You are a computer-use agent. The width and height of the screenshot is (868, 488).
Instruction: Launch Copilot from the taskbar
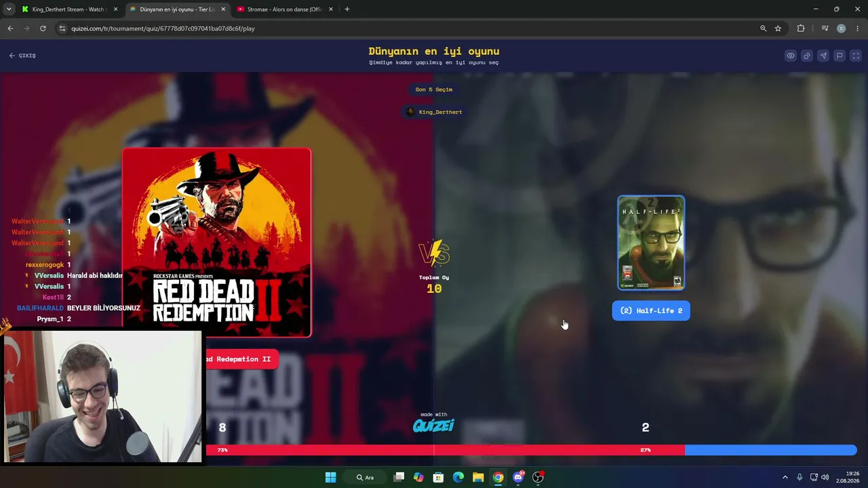(418, 477)
